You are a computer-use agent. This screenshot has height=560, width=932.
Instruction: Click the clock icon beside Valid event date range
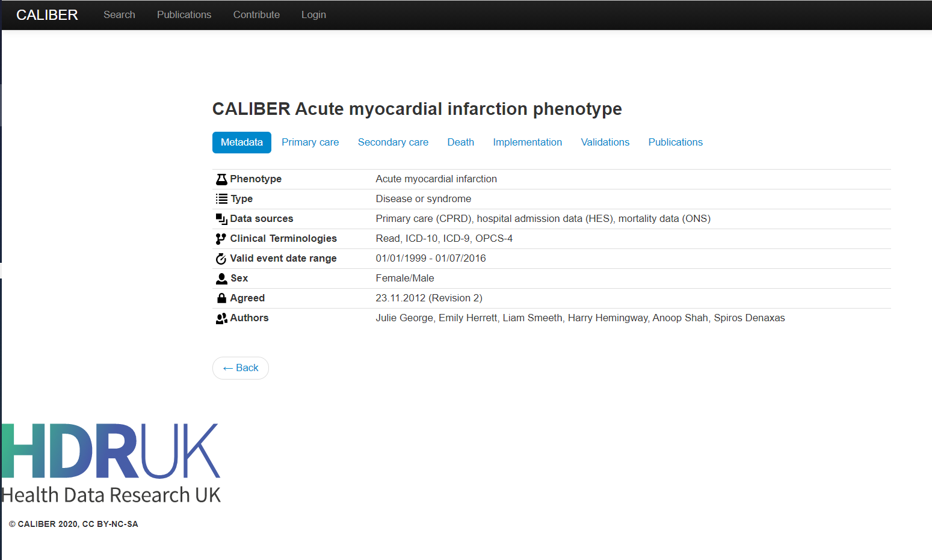click(221, 259)
